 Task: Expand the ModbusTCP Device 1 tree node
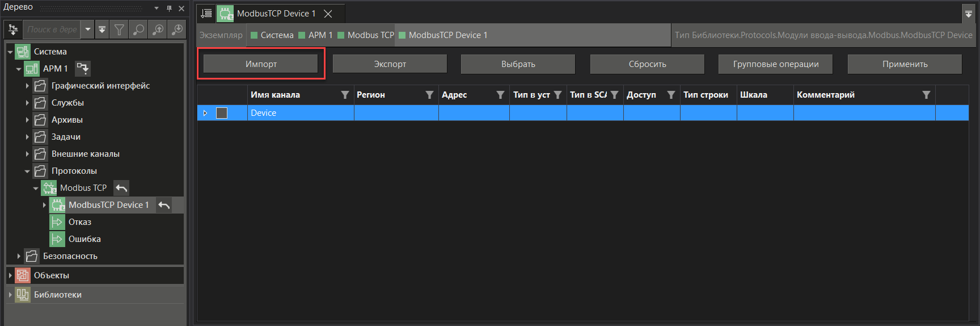[44, 205]
